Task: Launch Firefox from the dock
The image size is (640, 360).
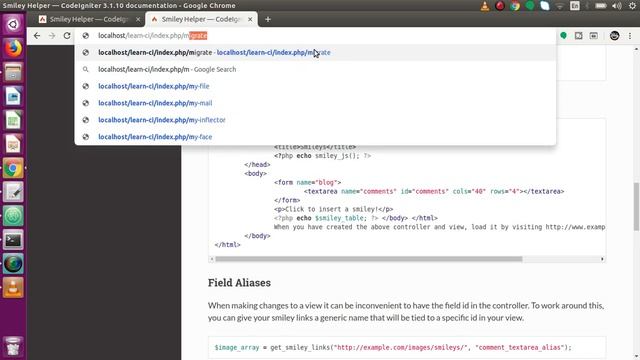Action: [13, 48]
